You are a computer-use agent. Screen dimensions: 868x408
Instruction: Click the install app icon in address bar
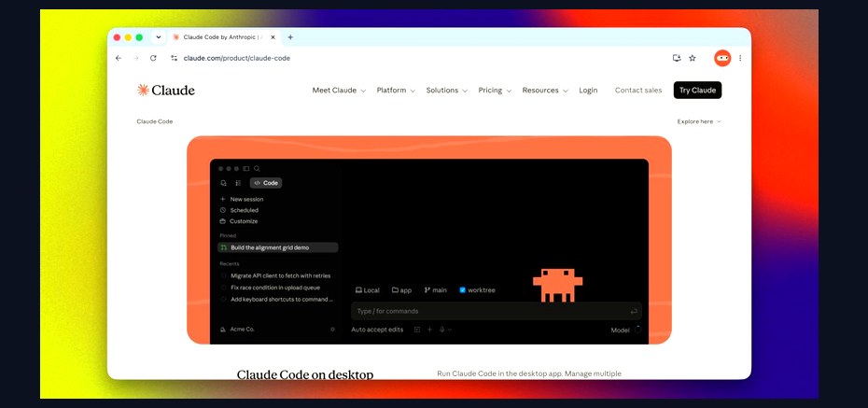pos(677,58)
